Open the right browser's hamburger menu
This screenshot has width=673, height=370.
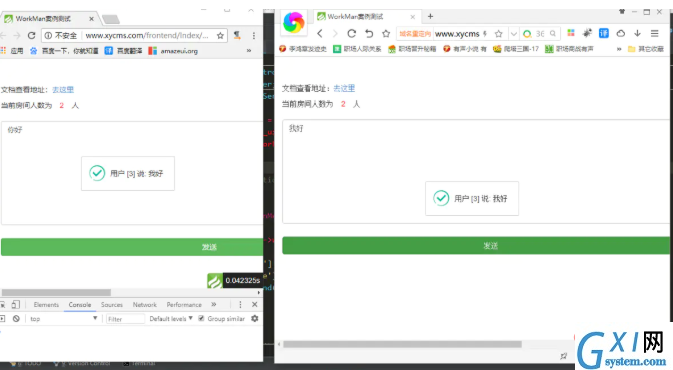coord(655,33)
